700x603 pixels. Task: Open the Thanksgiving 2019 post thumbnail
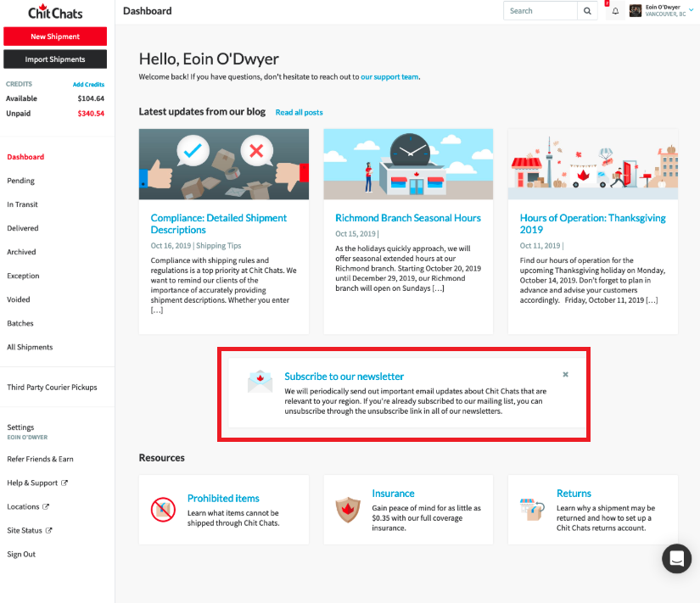(x=593, y=165)
